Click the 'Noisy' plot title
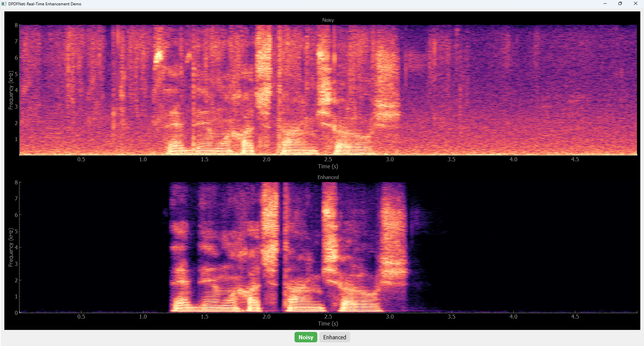644x346 pixels. [328, 20]
